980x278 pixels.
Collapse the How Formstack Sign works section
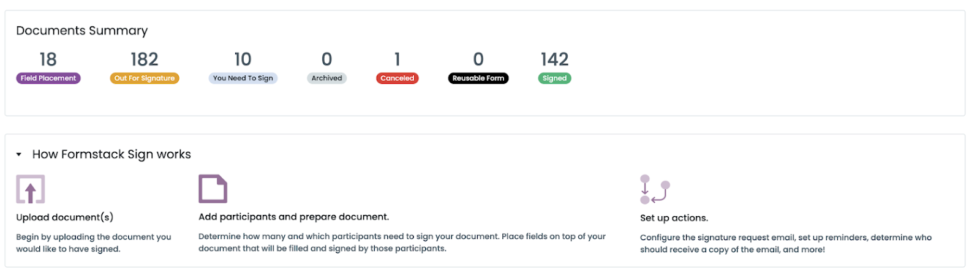19,154
